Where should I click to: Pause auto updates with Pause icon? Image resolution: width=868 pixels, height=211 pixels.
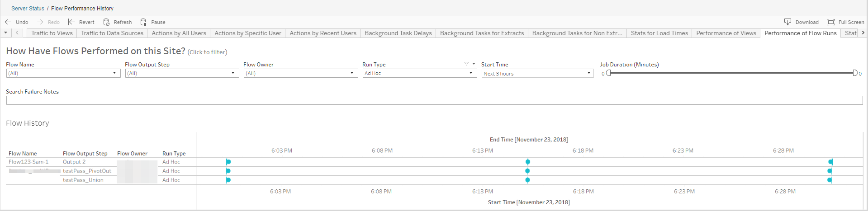coord(143,22)
